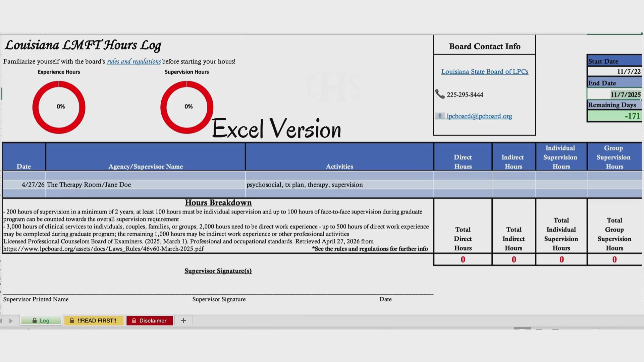Image resolution: width=644 pixels, height=362 pixels.
Task: Click the Total Direct Hours value cell
Action: click(463, 259)
